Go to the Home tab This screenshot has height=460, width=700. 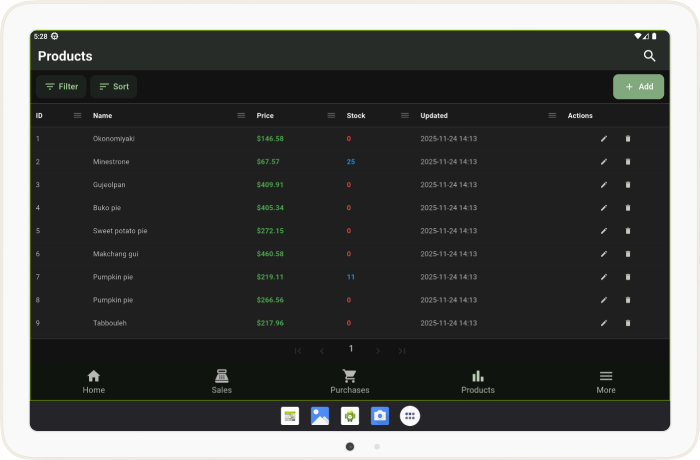tap(94, 382)
